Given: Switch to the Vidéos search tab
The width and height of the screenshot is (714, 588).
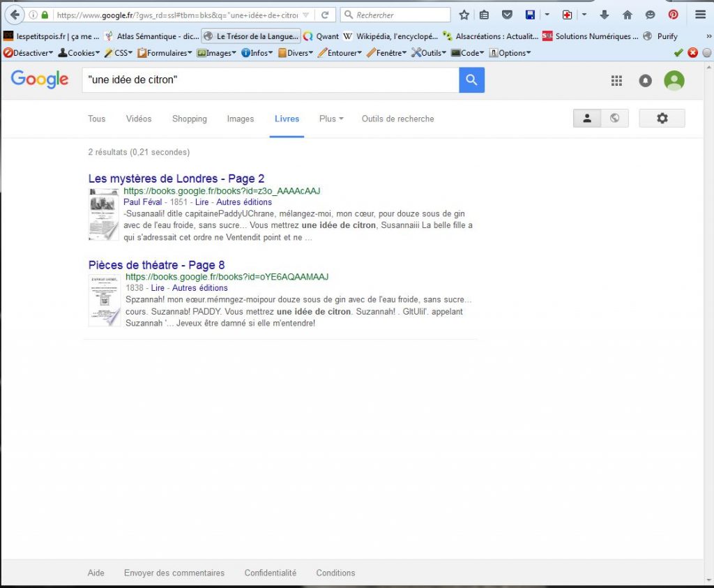Looking at the screenshot, I should click(139, 119).
